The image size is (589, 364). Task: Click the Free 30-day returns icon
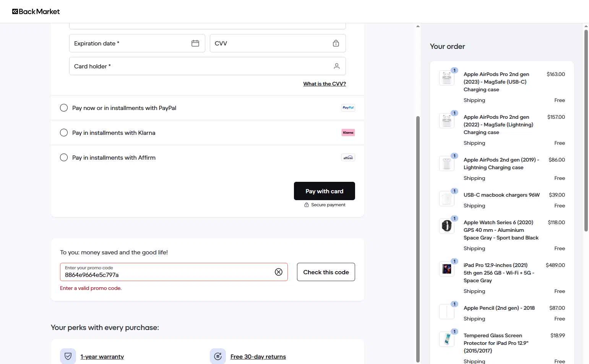(x=218, y=356)
